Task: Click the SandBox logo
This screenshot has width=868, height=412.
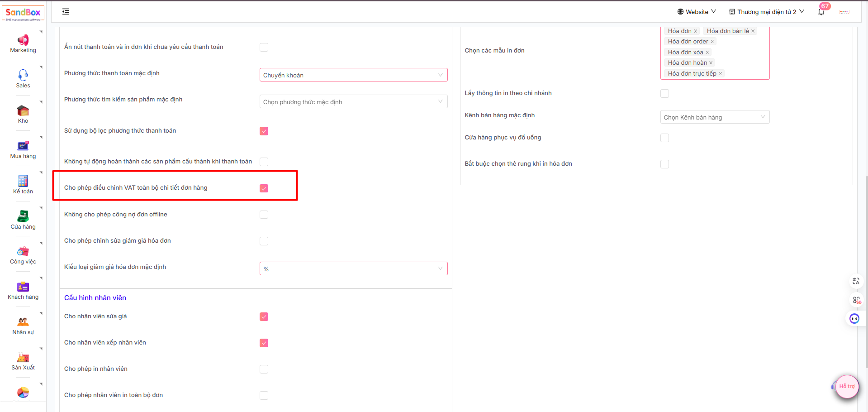Action: click(x=23, y=13)
